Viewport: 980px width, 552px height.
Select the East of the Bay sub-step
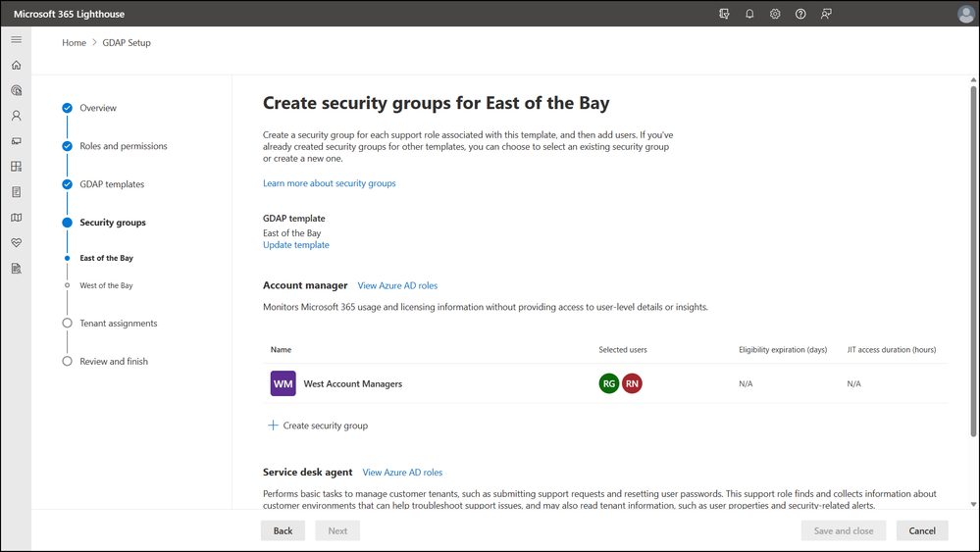pyautogui.click(x=106, y=258)
